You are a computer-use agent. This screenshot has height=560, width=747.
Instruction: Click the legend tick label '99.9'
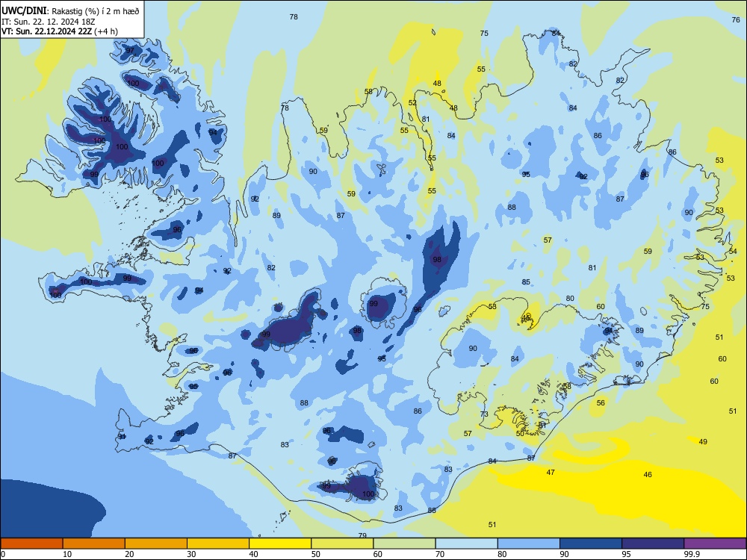[x=692, y=554]
